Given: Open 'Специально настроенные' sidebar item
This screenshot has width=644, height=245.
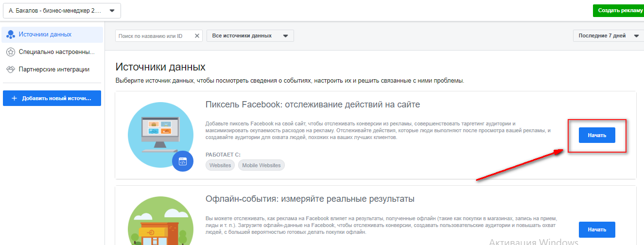Looking at the screenshot, I should [x=56, y=52].
